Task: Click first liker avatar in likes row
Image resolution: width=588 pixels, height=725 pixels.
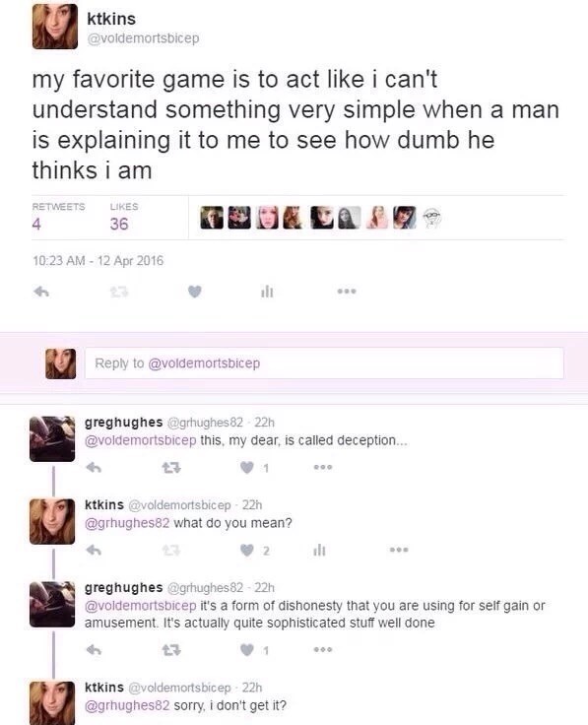Action: tap(212, 218)
